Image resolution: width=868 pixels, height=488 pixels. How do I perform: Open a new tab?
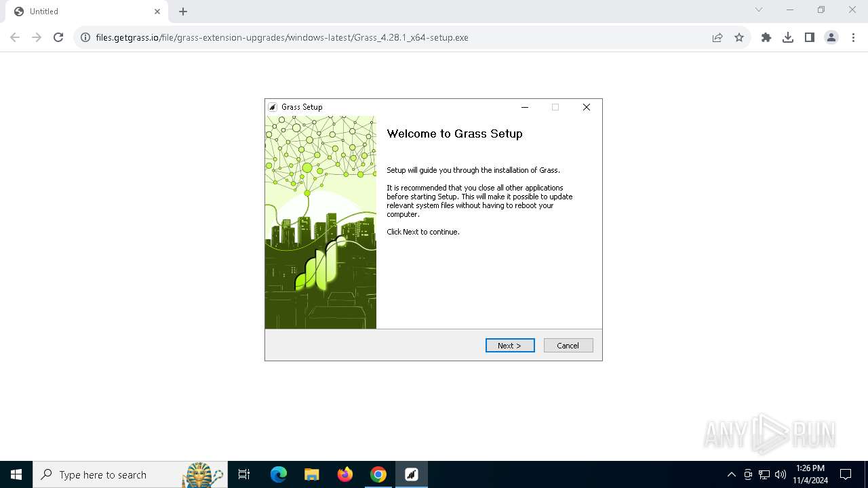183,12
